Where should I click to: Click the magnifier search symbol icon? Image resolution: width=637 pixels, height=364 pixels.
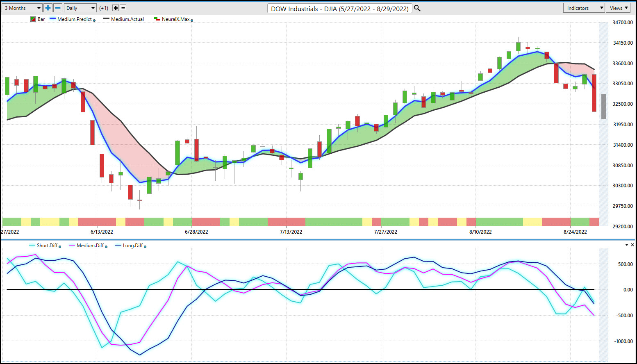point(417,8)
